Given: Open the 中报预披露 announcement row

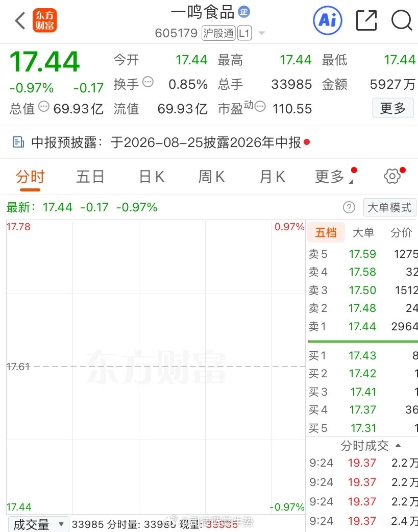Looking at the screenshot, I should point(209,142).
